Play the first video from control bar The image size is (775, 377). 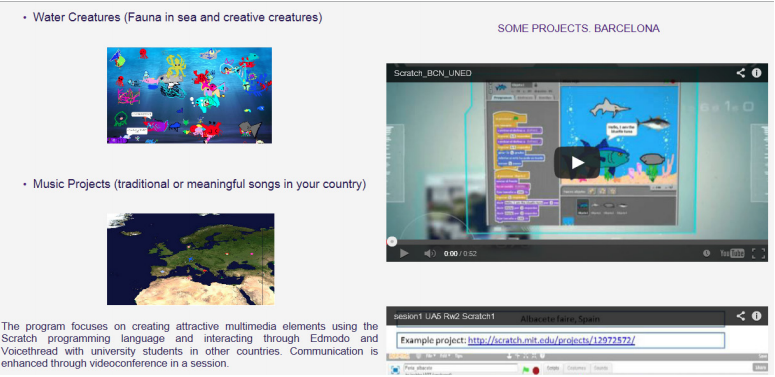coord(404,253)
